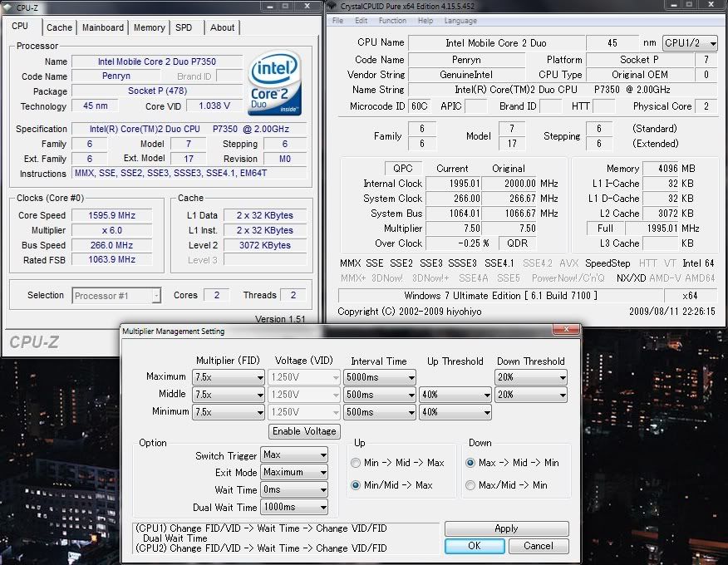Open the Processor #1 Selection dropdown in CPU-Z
This screenshot has height=565, width=728.
116,296
